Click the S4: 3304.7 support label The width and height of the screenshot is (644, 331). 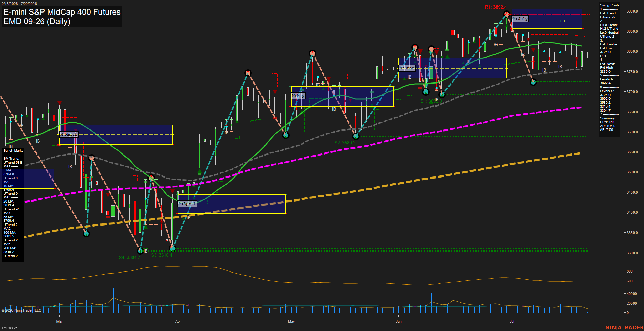pyautogui.click(x=130, y=257)
